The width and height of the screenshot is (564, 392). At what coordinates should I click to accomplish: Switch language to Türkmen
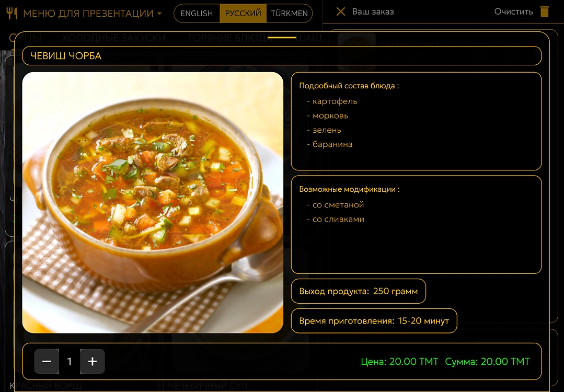tap(289, 13)
